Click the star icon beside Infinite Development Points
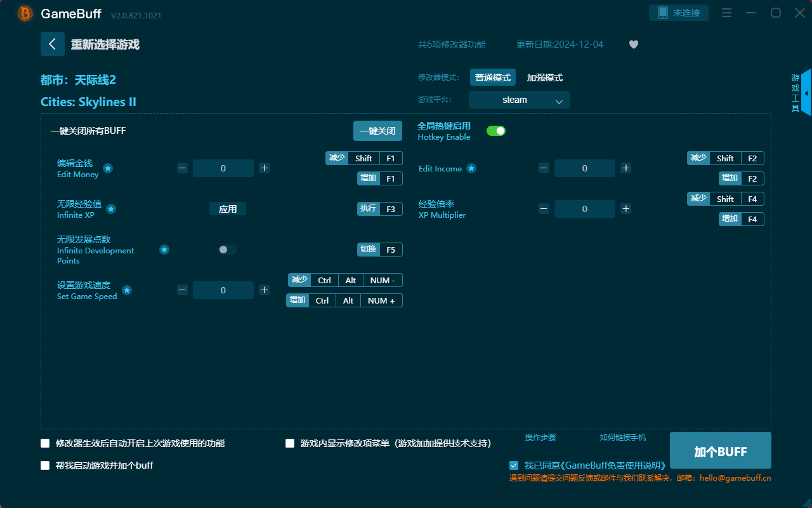Viewport: 812px width, 508px height. coord(164,250)
